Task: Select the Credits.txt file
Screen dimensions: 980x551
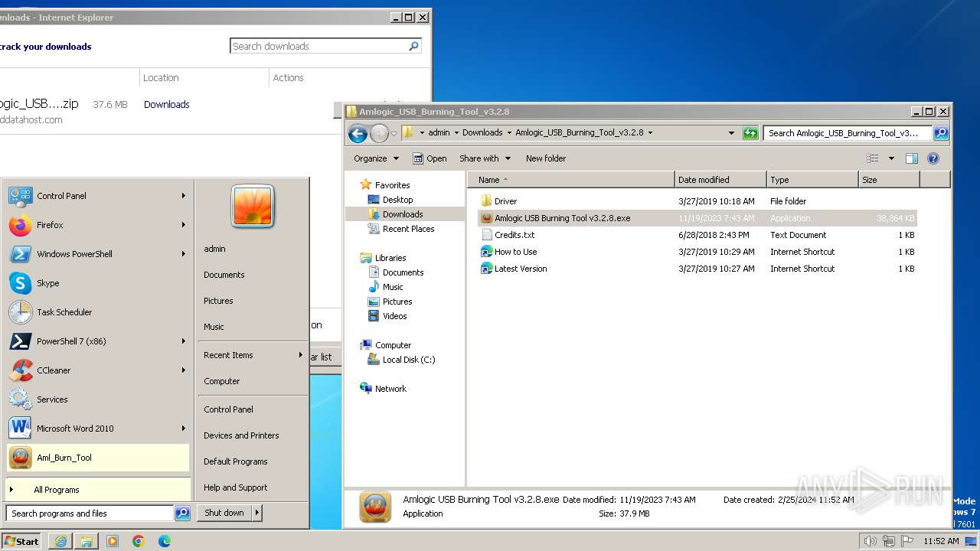Action: coord(514,235)
